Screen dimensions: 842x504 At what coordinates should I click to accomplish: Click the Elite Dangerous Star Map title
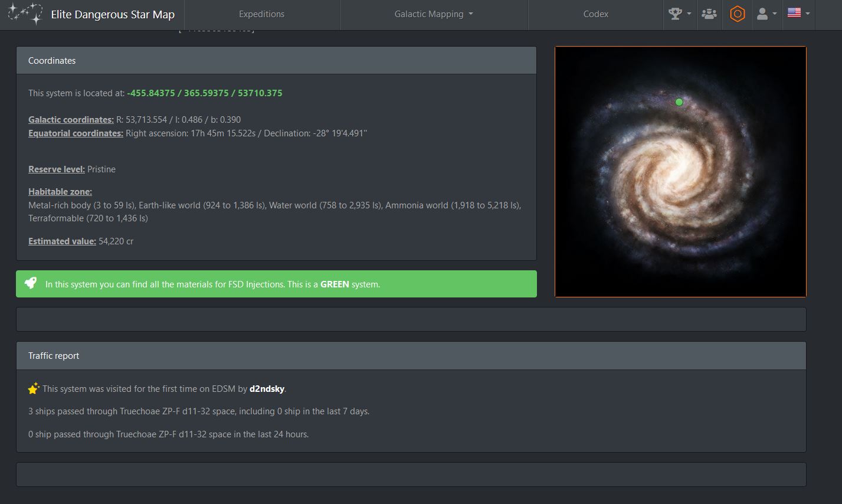tap(113, 15)
